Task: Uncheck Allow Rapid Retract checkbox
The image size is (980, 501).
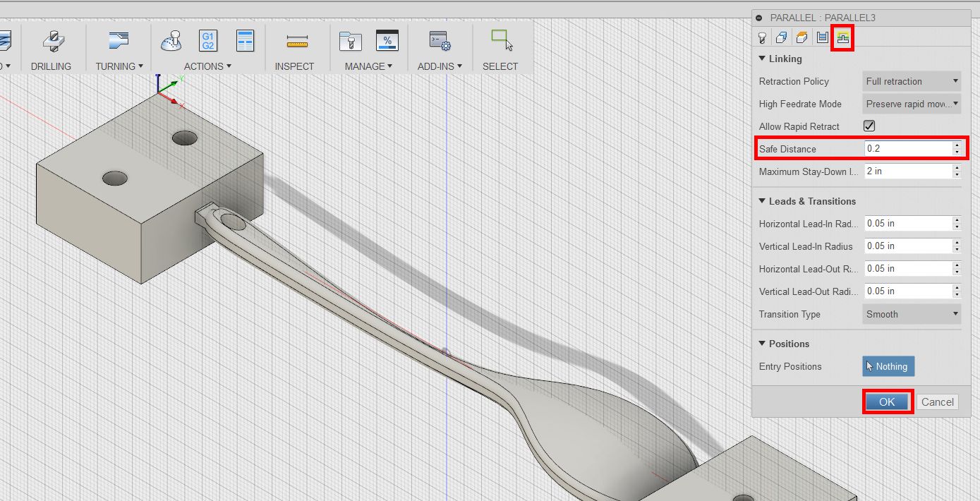Action: click(x=869, y=126)
